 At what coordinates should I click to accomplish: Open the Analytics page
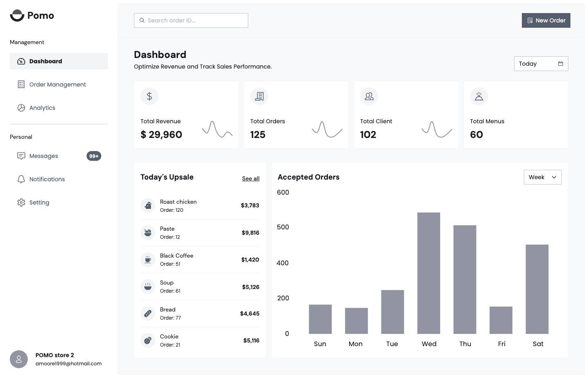tap(59, 108)
